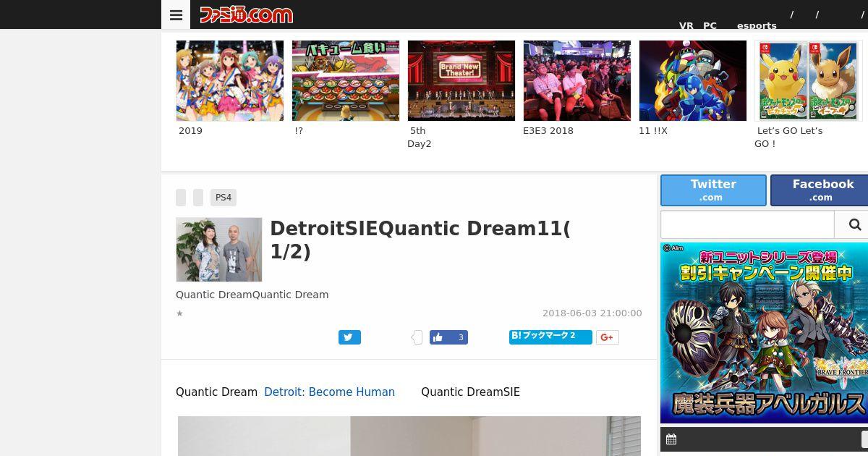Select the PS4 tag

(224, 198)
